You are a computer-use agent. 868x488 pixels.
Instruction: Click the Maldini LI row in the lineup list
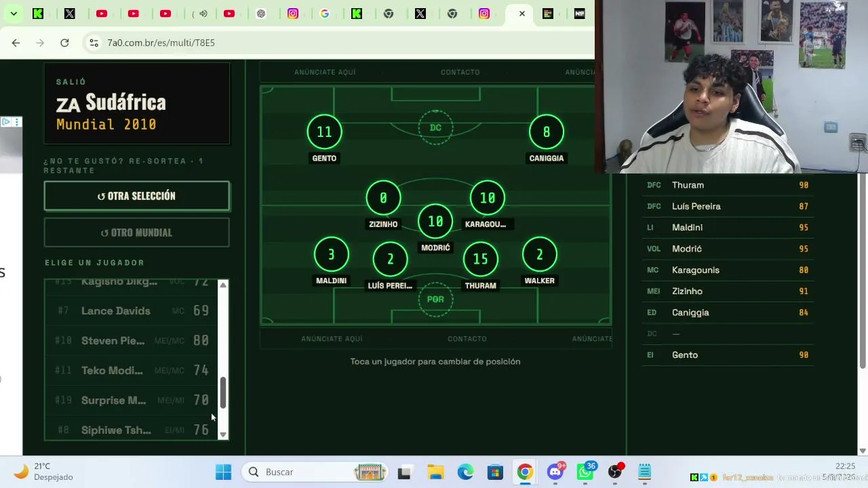(x=728, y=228)
